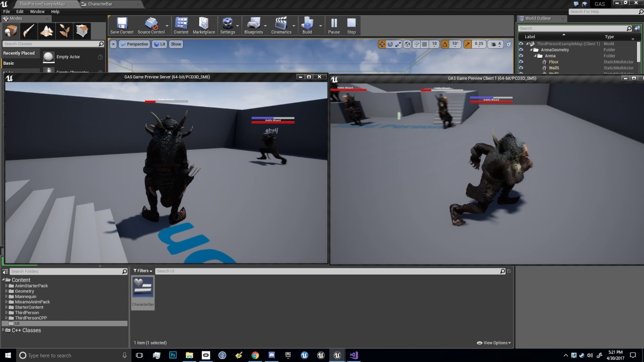
Task: Select the rotate gizmo tool
Action: coord(390,44)
